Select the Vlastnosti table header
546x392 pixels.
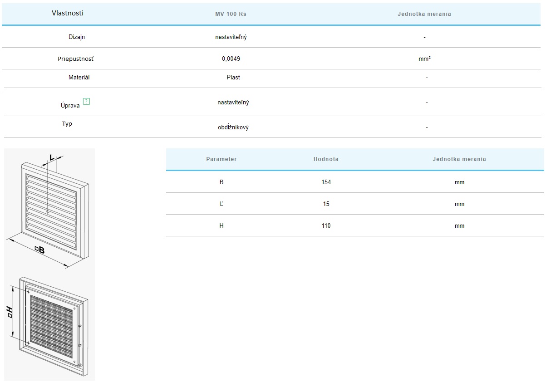68,13
